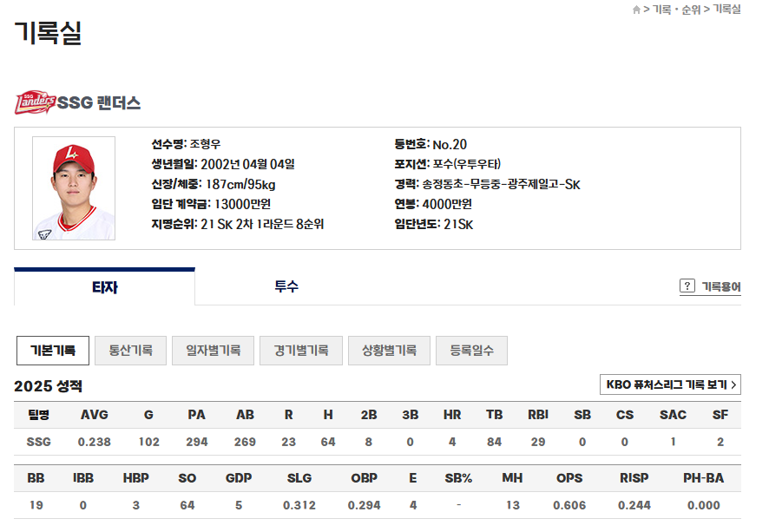769x532 pixels.
Task: Select the 타자 (batter) tab
Action: 106,285
